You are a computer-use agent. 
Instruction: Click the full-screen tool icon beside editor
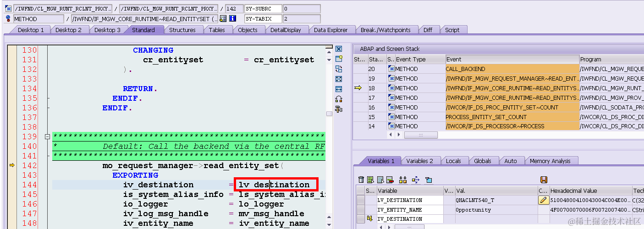[x=339, y=79]
